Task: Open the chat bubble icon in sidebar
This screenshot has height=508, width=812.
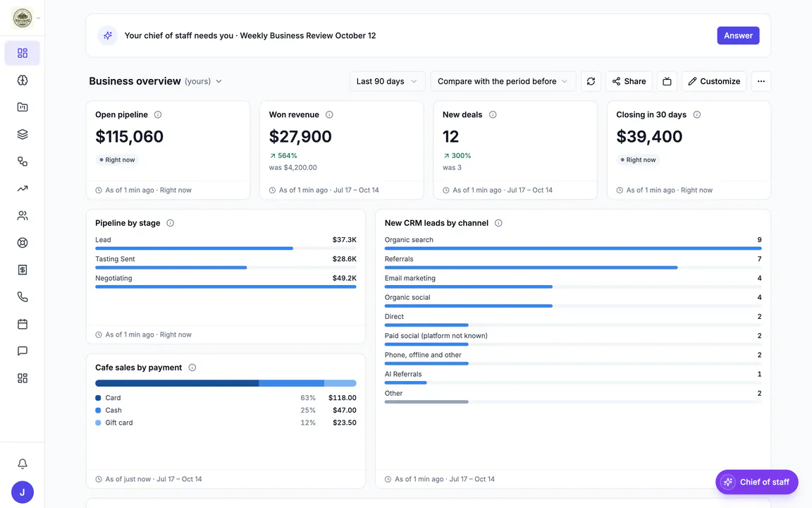Action: click(23, 351)
